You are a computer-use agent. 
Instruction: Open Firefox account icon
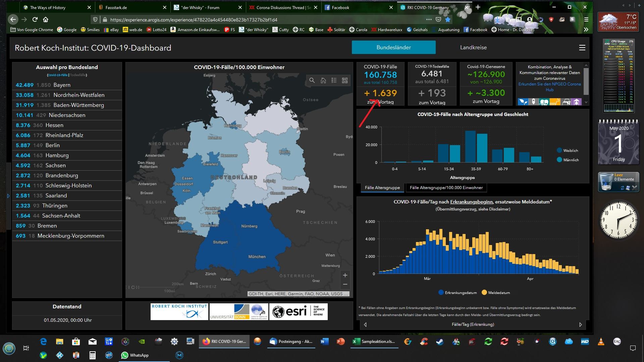pos(530,19)
